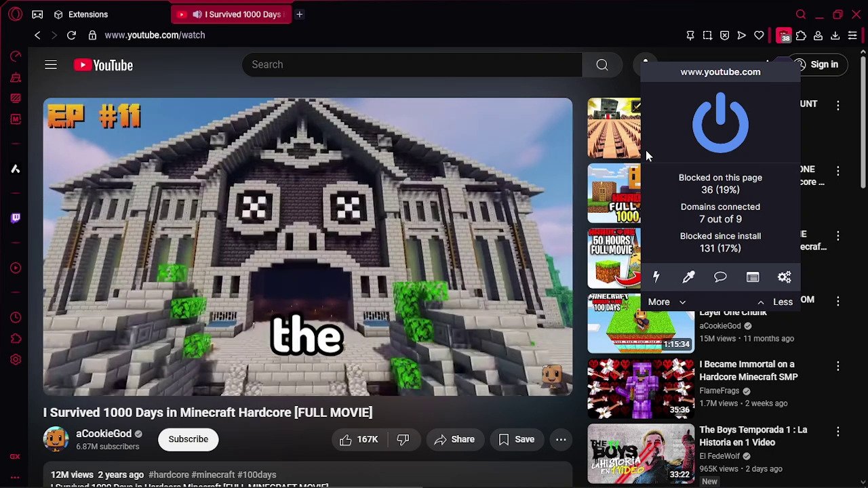The width and height of the screenshot is (868, 488).
Task: Open uBlock dashboard gears icon
Action: pyautogui.click(x=785, y=277)
